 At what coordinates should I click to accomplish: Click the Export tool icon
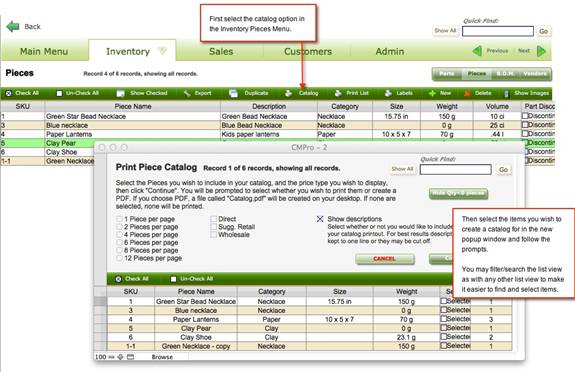(187, 93)
